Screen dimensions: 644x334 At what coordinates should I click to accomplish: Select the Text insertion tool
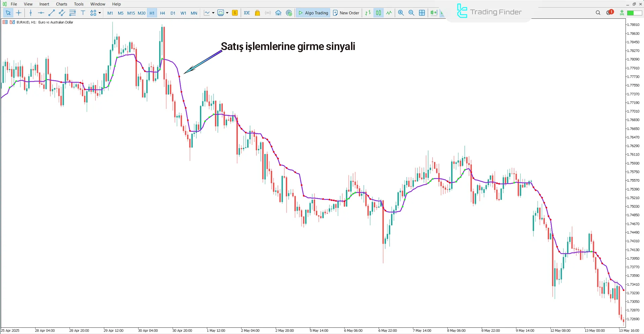[83, 13]
